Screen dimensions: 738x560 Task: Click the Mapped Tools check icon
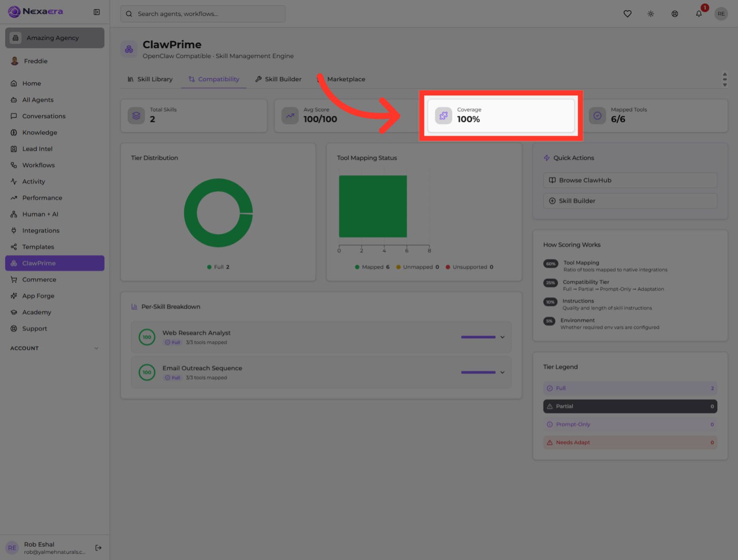coord(597,116)
